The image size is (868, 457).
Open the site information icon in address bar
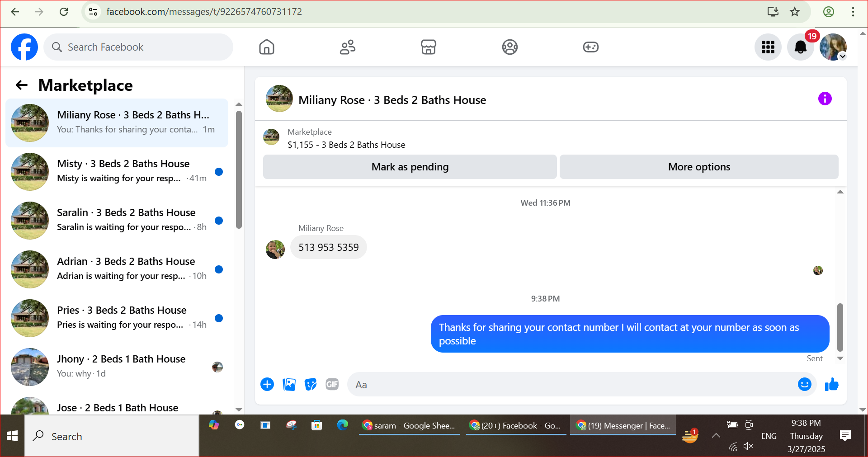tap(93, 12)
